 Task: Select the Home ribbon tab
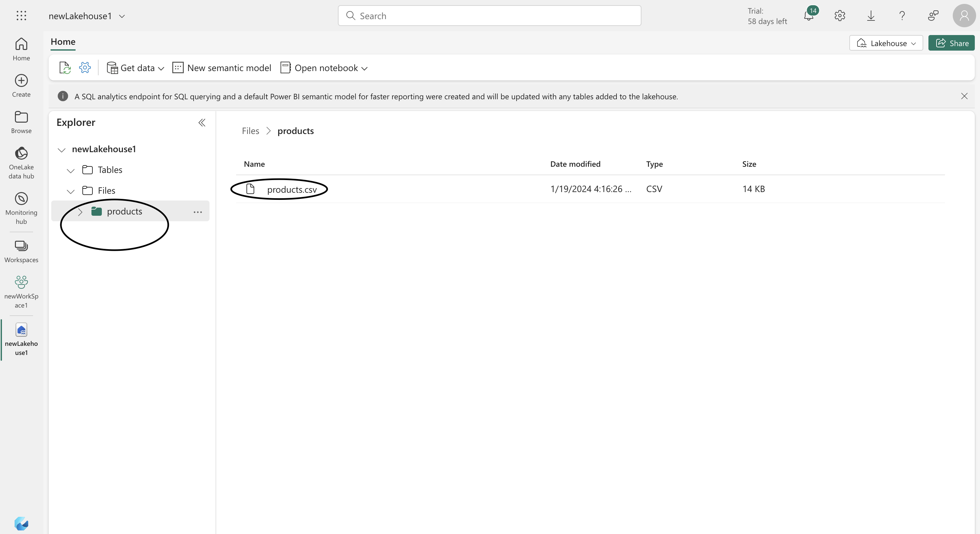click(63, 42)
